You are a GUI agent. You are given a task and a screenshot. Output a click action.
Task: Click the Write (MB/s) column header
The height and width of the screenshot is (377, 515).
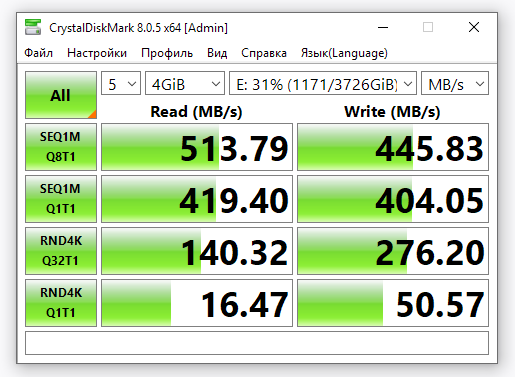tap(392, 112)
